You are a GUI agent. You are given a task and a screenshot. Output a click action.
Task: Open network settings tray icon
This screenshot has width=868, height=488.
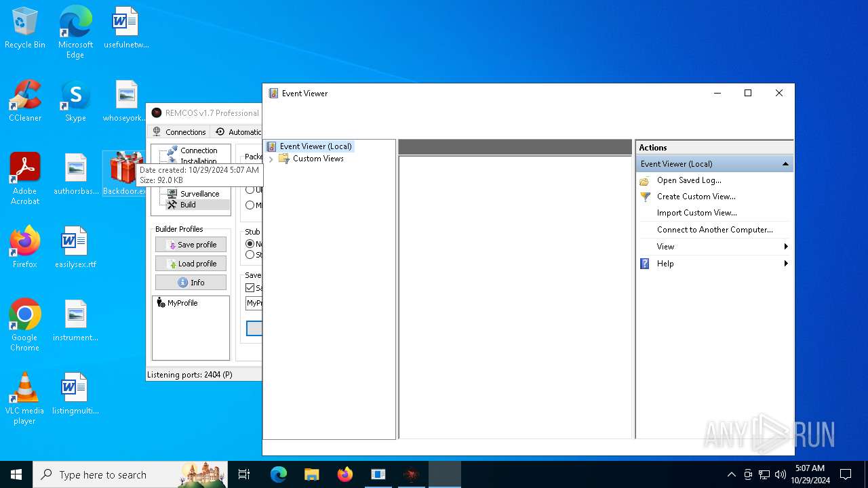point(764,474)
